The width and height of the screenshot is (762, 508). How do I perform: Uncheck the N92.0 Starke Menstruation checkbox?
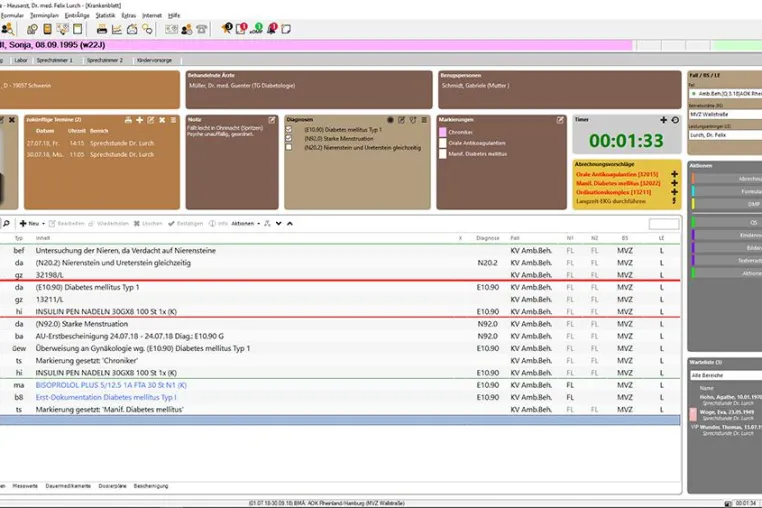289,139
